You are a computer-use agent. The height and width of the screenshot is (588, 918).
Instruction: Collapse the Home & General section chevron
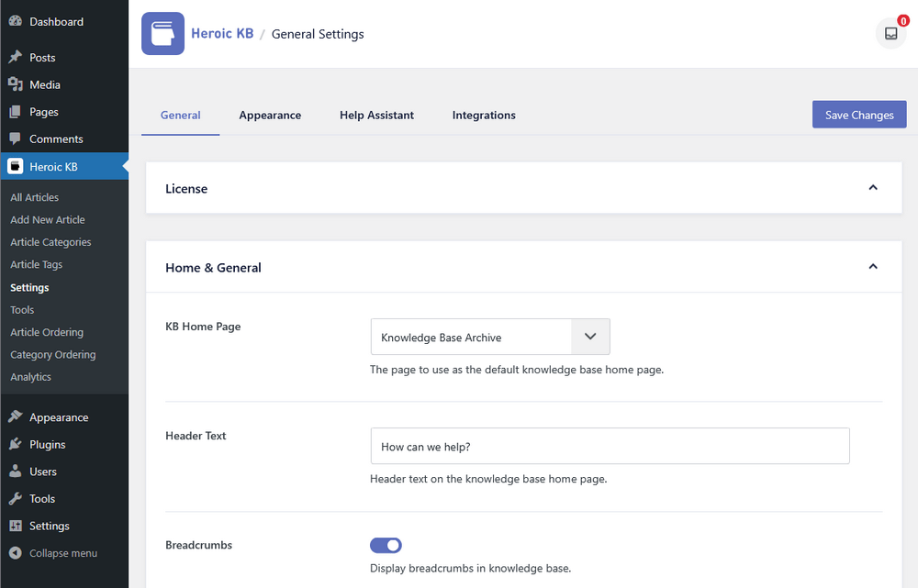873,266
